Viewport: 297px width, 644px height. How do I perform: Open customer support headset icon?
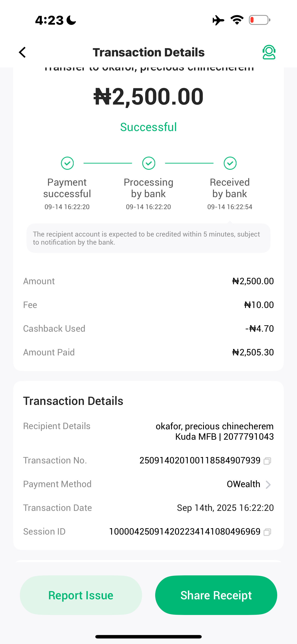pyautogui.click(x=269, y=52)
